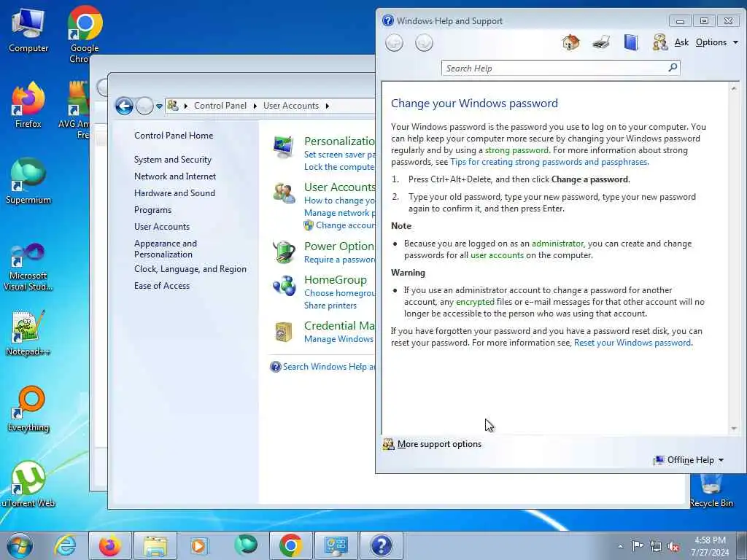Viewport: 747px width, 560px height.
Task: Open 'strong password' help link
Action: pyautogui.click(x=516, y=150)
